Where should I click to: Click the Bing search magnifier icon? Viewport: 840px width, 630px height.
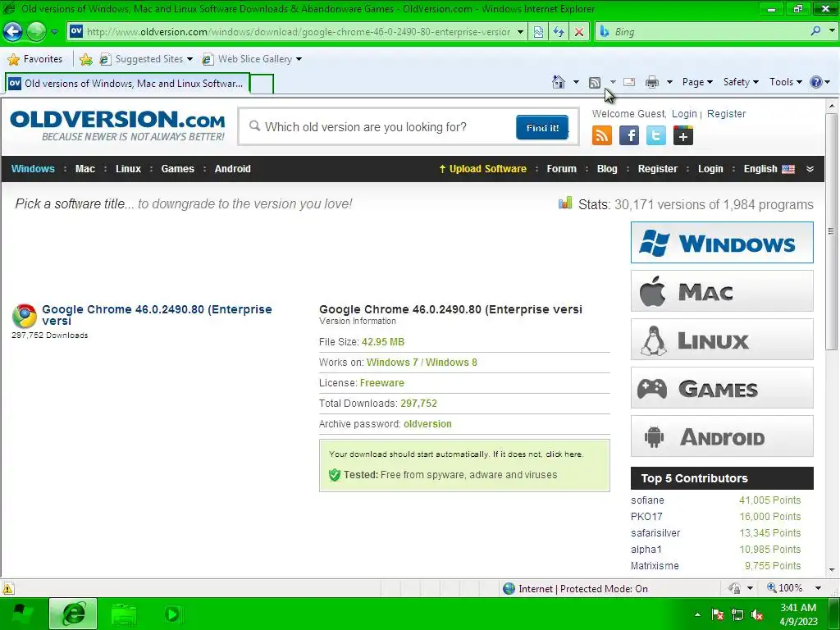point(815,31)
